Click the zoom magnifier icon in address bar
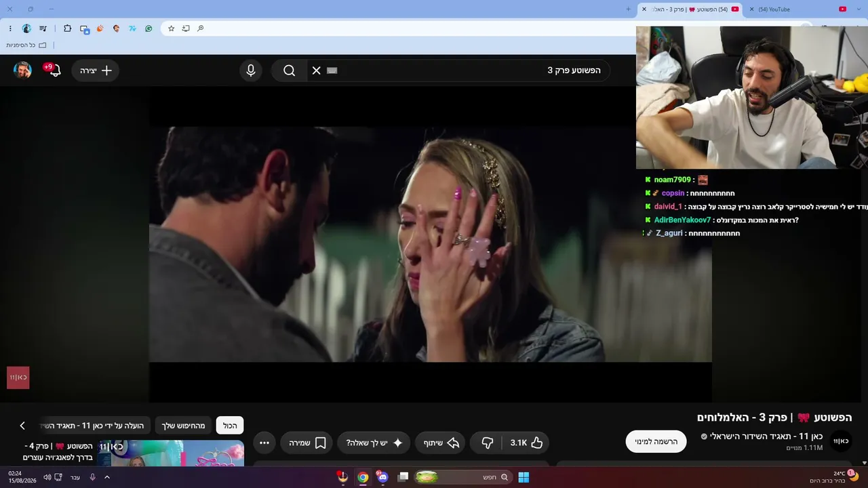Viewport: 868px width, 488px height. pyautogui.click(x=201, y=28)
